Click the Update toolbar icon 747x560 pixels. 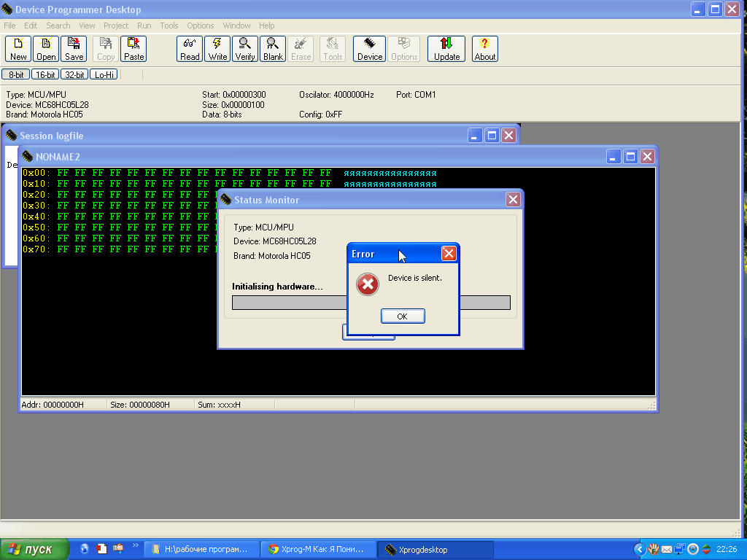tap(446, 49)
